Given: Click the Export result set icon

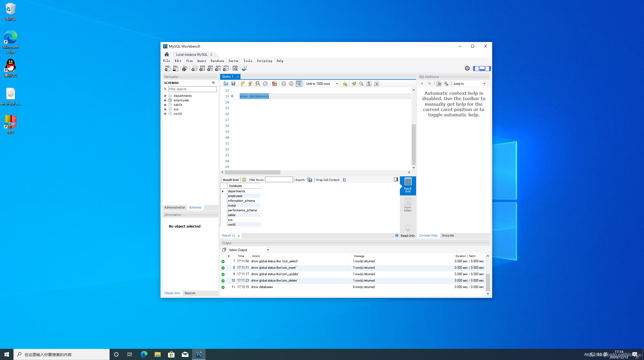Looking at the screenshot, I should 310,180.
